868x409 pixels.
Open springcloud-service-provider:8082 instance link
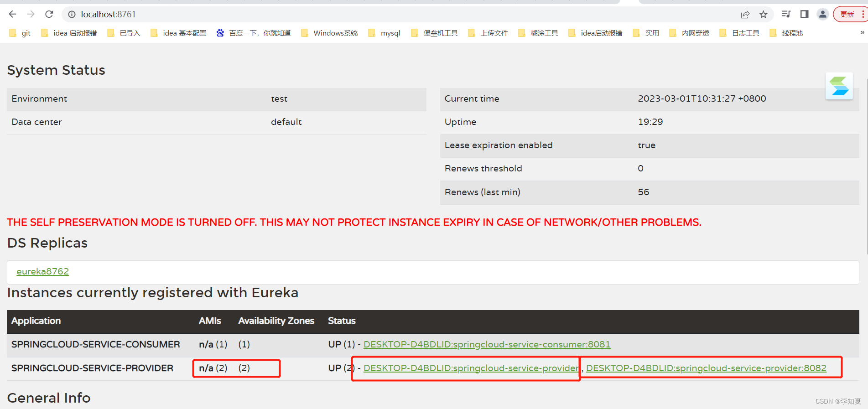point(706,368)
